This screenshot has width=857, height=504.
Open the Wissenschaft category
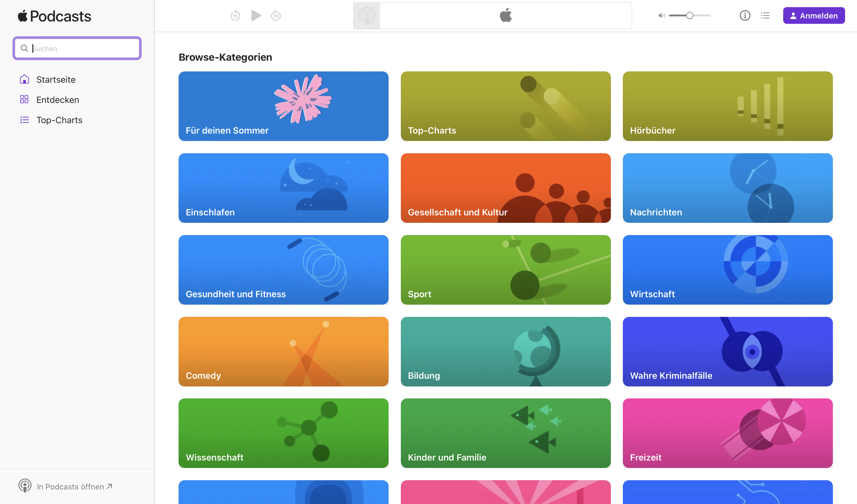pyautogui.click(x=283, y=433)
